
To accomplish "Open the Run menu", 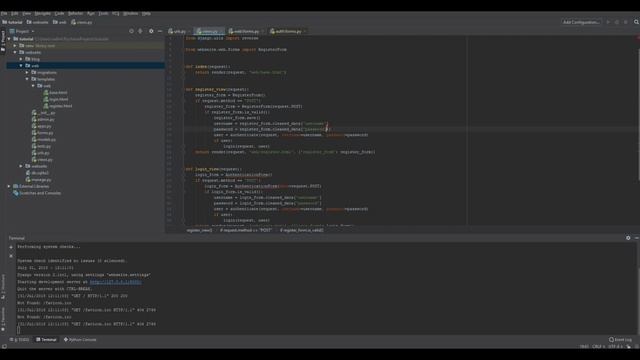I will click(91, 13).
